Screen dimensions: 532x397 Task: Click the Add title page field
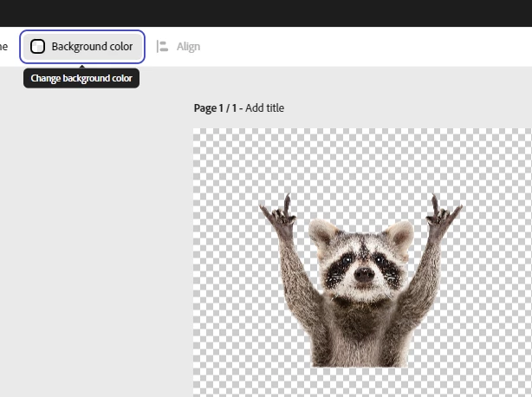click(x=264, y=107)
